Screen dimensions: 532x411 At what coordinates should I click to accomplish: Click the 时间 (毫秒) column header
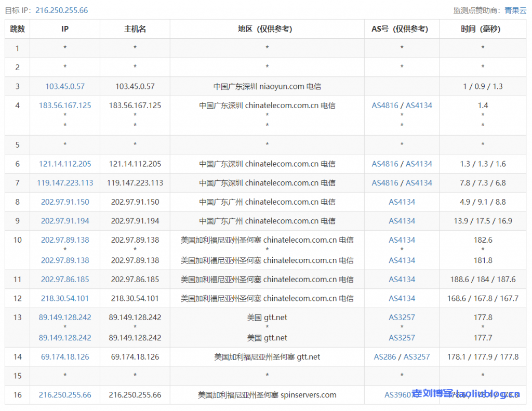482,29
